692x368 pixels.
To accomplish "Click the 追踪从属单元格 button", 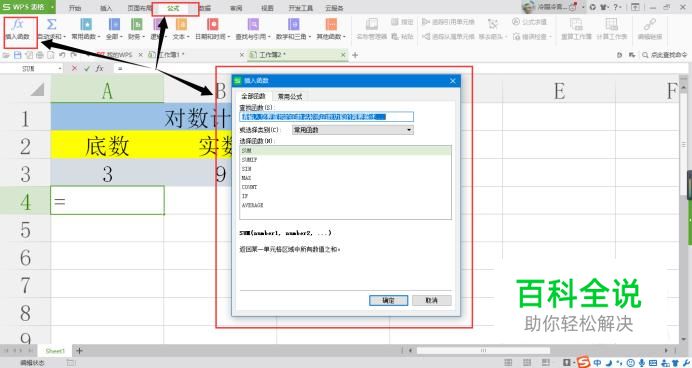I will pyautogui.click(x=448, y=37).
